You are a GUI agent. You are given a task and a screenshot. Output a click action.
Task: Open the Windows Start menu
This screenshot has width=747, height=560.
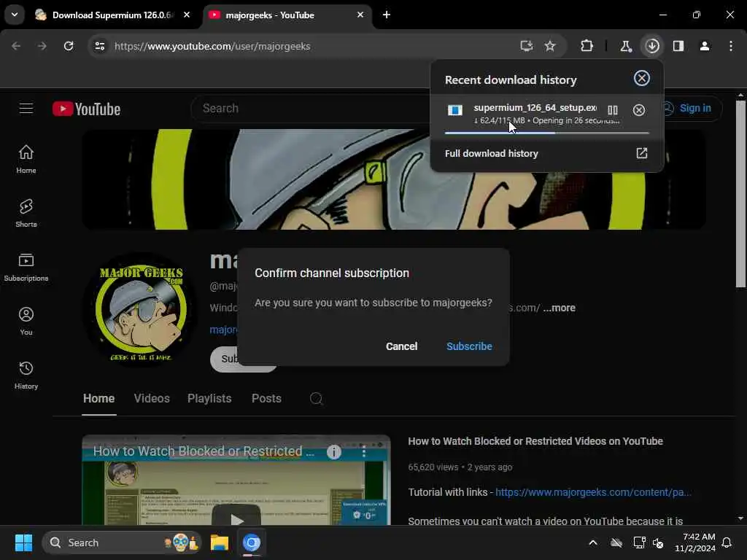pyautogui.click(x=23, y=542)
